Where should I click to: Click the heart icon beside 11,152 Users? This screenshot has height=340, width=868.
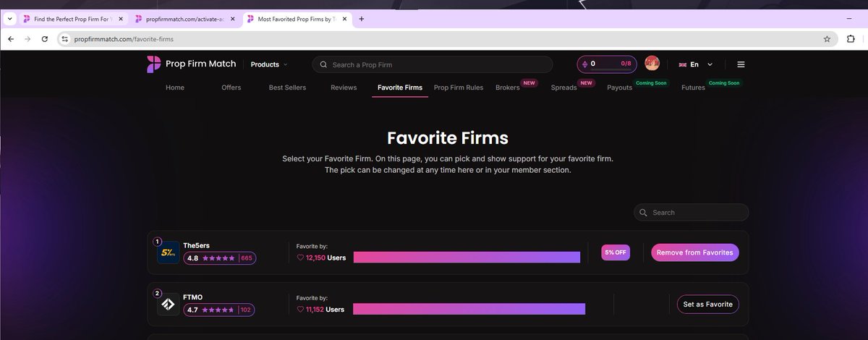tap(300, 309)
